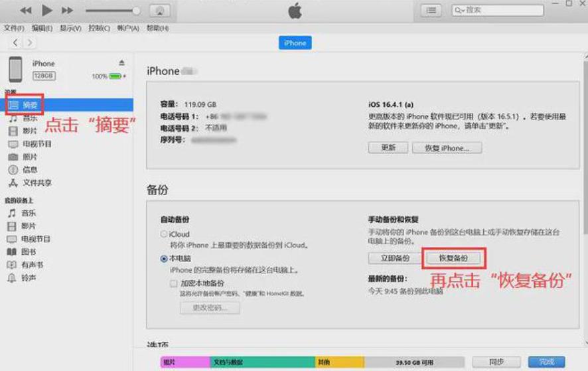The width and height of the screenshot is (588, 371).
Task: Open the 帮助(H) menu
Action: (x=157, y=28)
